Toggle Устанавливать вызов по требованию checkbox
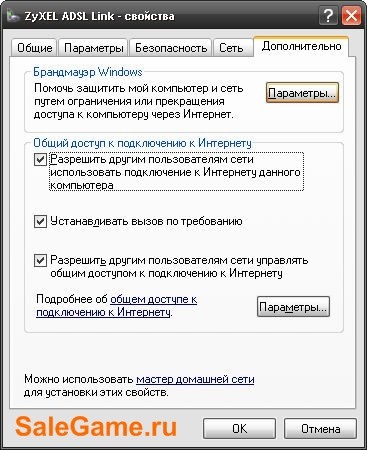This screenshot has height=450, width=367. [40, 221]
